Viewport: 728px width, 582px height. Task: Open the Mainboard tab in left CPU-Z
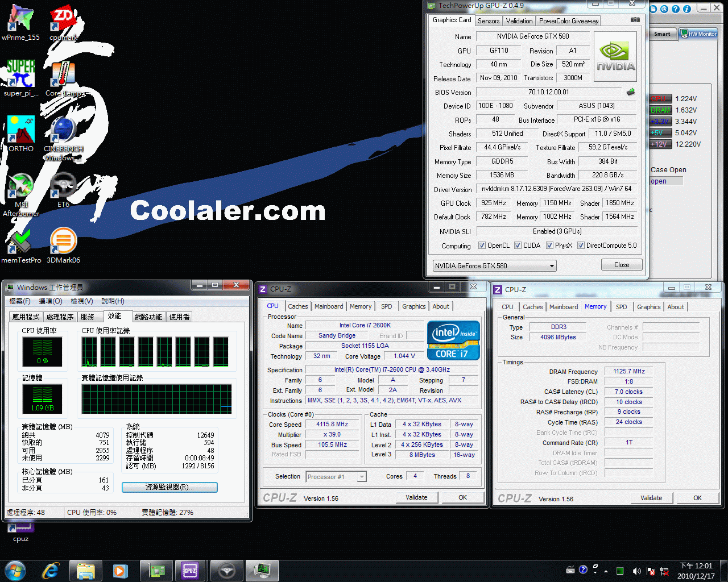329,306
